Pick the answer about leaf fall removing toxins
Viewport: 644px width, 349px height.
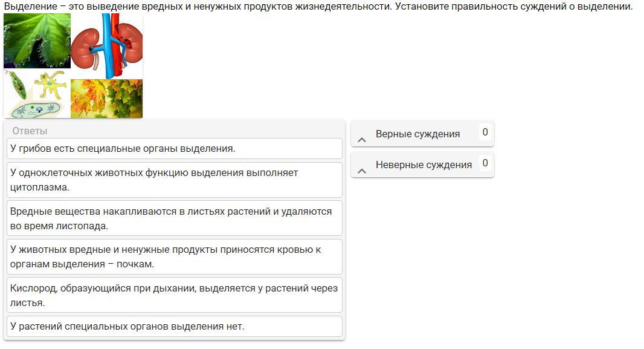tap(175, 218)
